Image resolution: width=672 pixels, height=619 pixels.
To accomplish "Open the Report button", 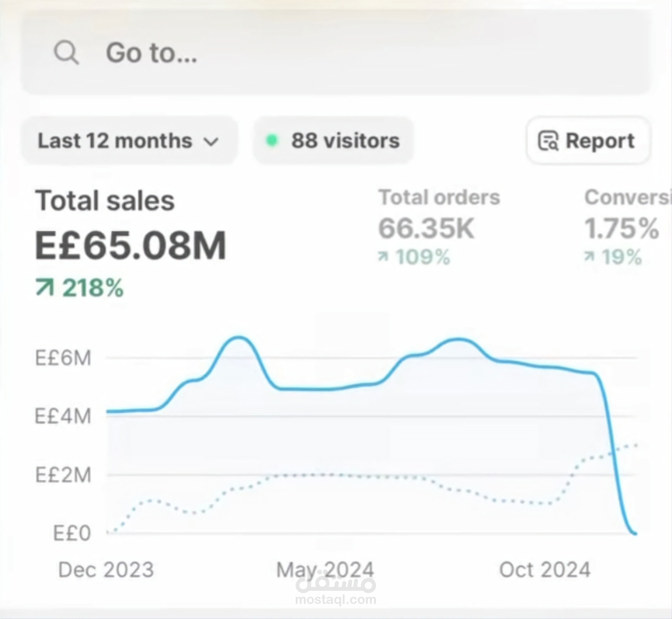I will click(588, 140).
